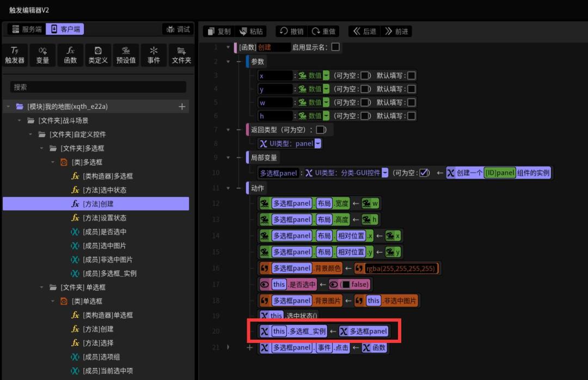This screenshot has width=588, height=380.
Task: Select [方法]选中状态 in the tree
Action: (104, 190)
